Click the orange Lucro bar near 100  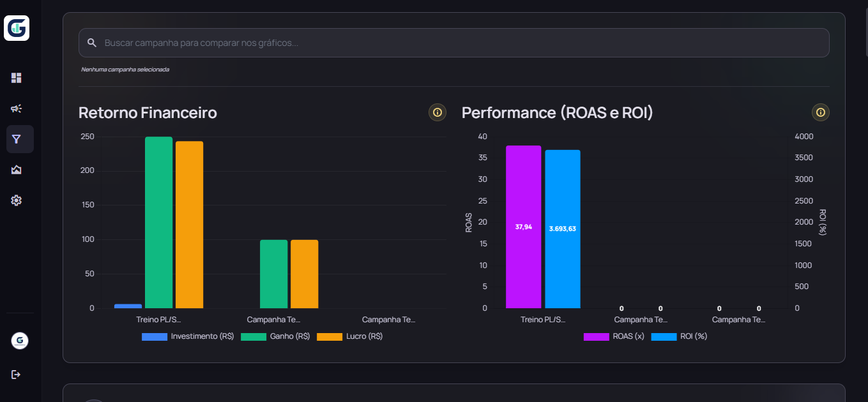304,274
